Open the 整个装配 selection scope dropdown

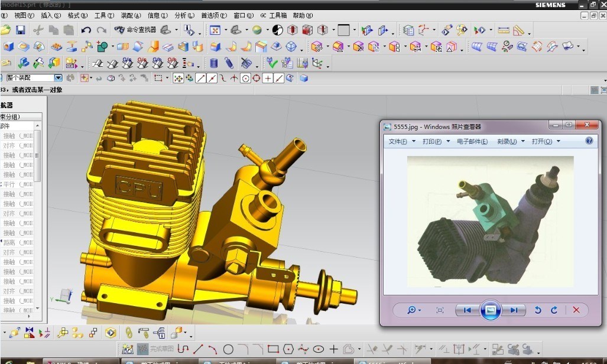click(58, 78)
